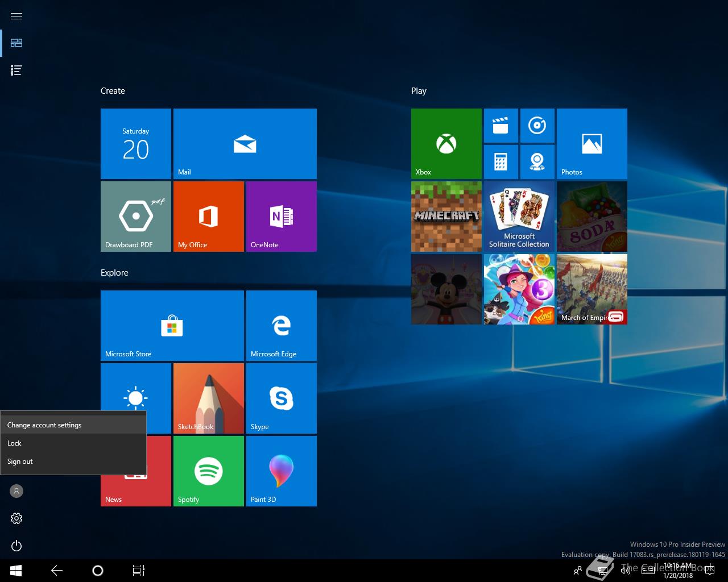Open the Movies & TV clapperboard tile
The width and height of the screenshot is (728, 582).
[x=501, y=126]
